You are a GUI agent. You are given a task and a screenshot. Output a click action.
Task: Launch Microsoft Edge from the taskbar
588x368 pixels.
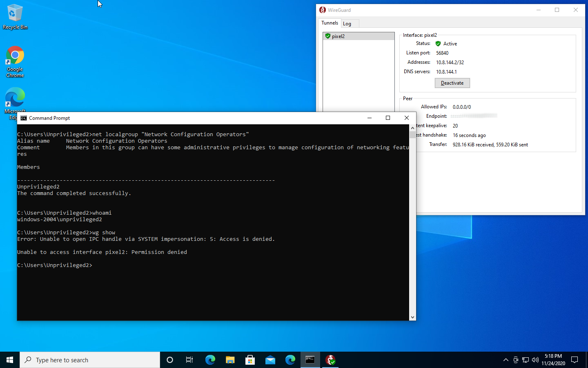[210, 360]
